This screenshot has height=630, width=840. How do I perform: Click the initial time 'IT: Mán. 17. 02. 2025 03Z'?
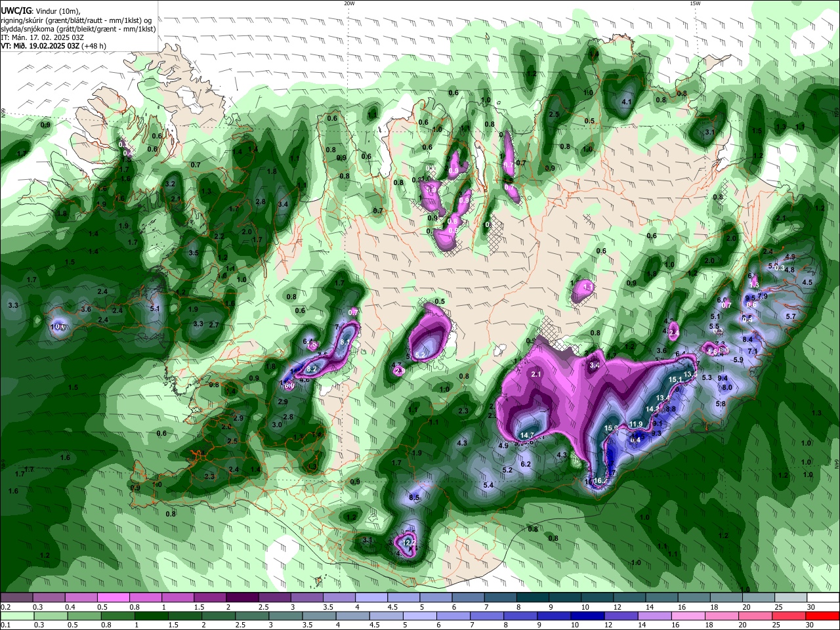(42, 37)
